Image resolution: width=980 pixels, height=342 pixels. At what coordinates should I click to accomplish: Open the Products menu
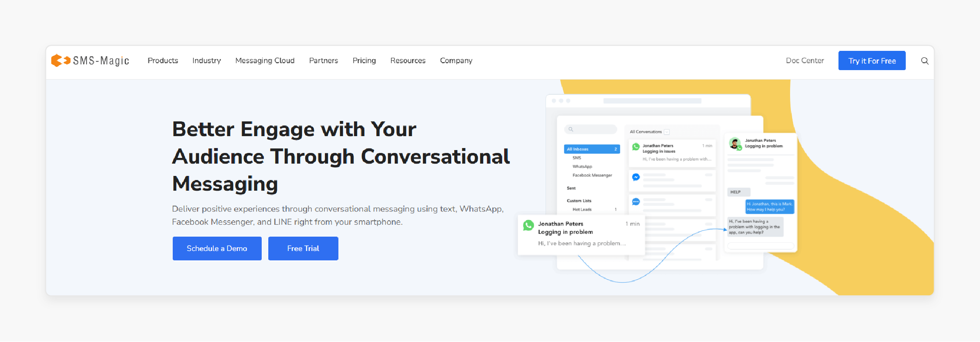163,61
